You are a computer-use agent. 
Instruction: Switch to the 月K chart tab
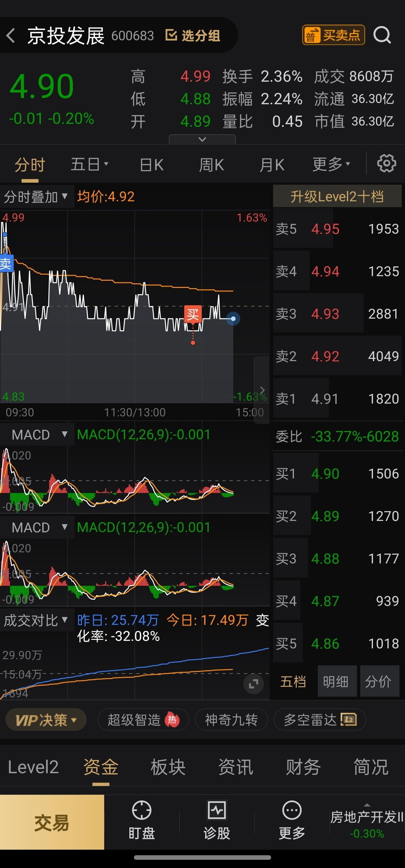pyautogui.click(x=272, y=164)
